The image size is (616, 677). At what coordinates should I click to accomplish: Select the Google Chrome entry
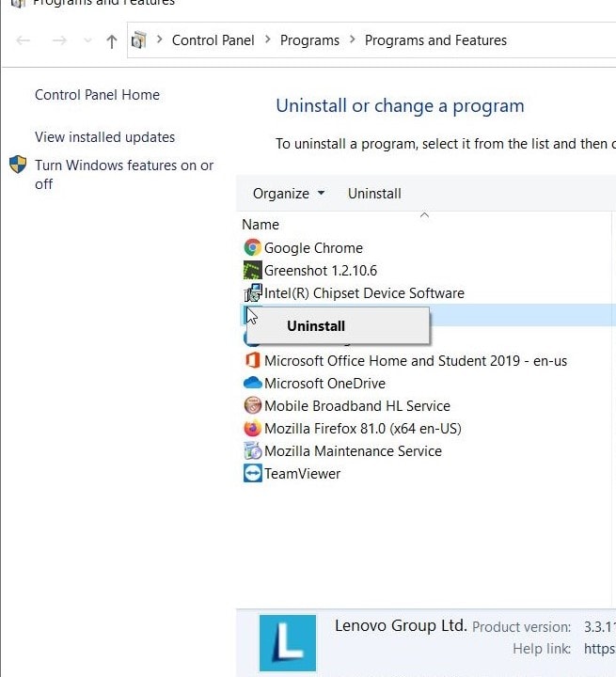(313, 248)
